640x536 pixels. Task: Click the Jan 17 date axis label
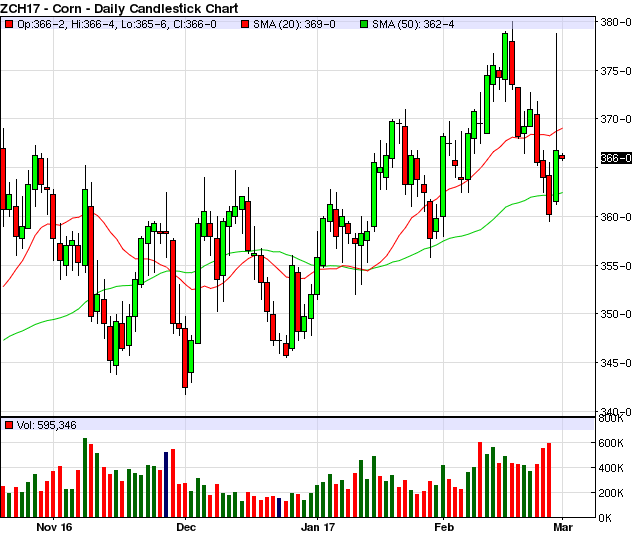coord(318,527)
